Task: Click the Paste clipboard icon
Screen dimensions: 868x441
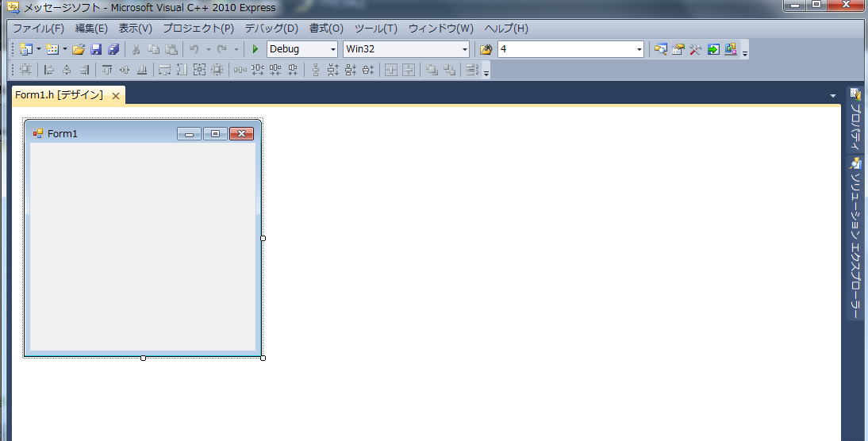Action: 171,49
